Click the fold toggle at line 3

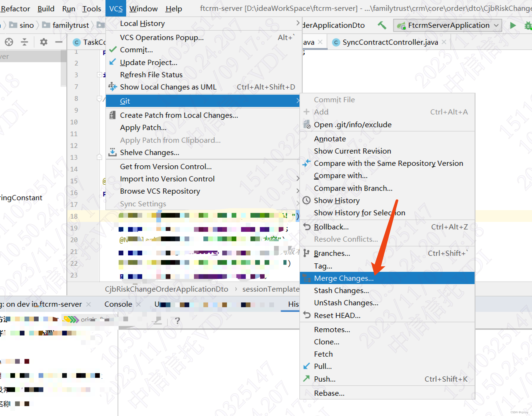99,75
